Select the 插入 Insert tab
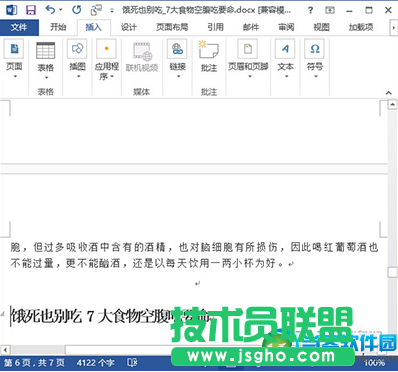 coord(93,27)
